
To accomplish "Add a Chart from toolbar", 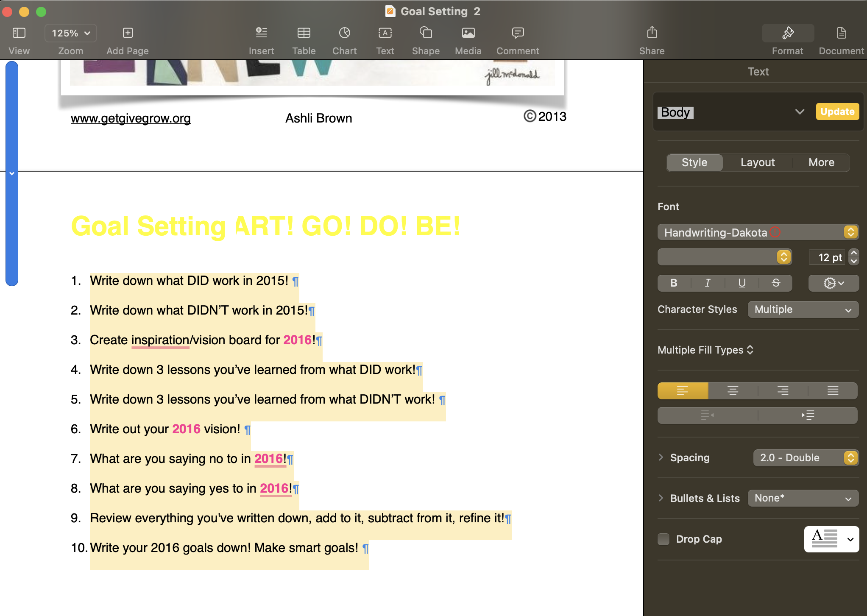I will 344,33.
